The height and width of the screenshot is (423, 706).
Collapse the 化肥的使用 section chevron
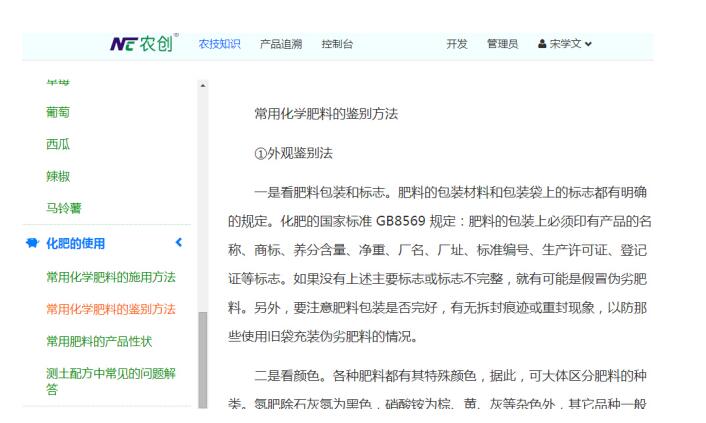point(179,243)
